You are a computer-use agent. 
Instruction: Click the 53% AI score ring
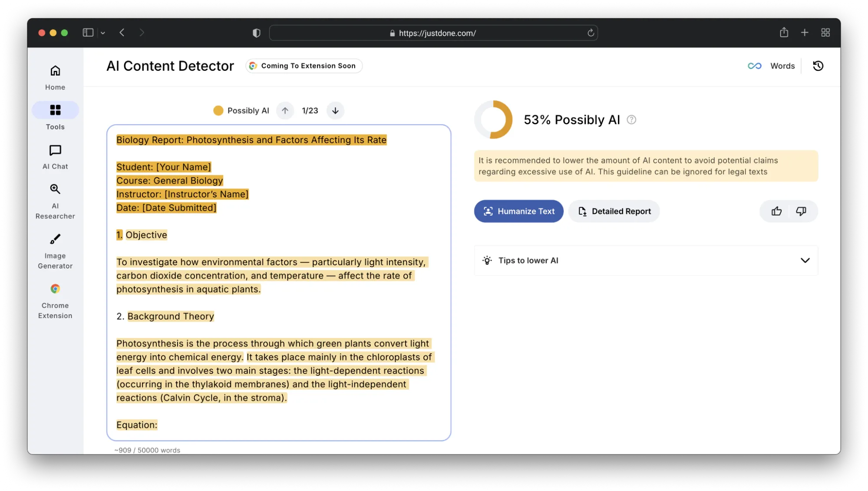coord(493,119)
